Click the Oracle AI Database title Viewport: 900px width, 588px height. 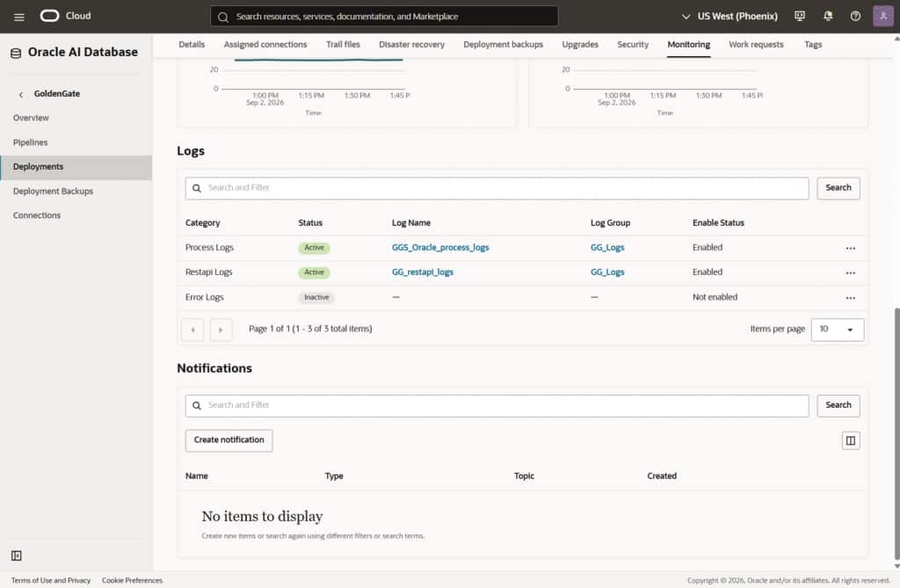pos(83,52)
